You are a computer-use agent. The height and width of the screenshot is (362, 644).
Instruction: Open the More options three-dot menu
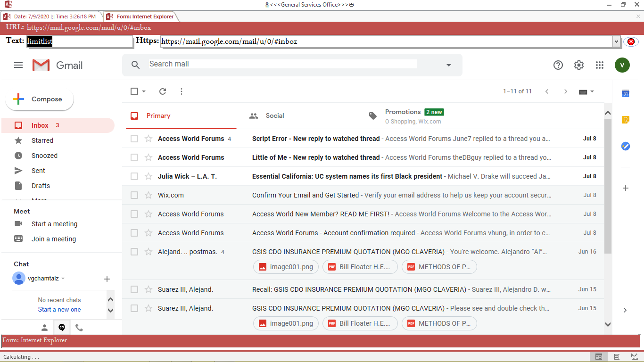click(182, 91)
